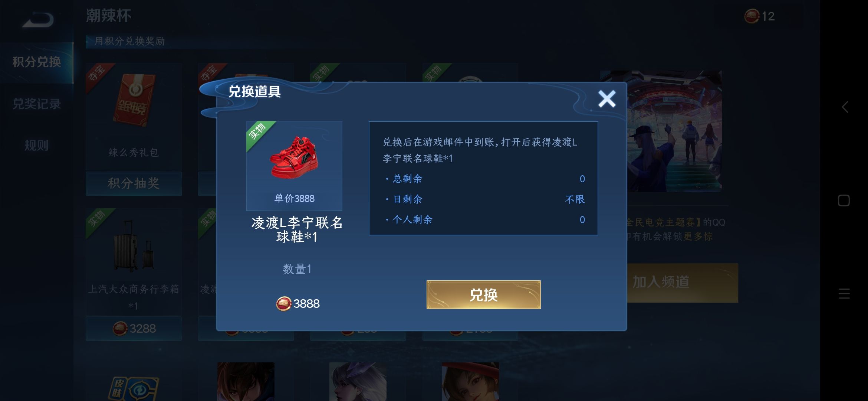
Task: Select the 皮肤 exchange card icon at bottom
Action: (x=134, y=388)
